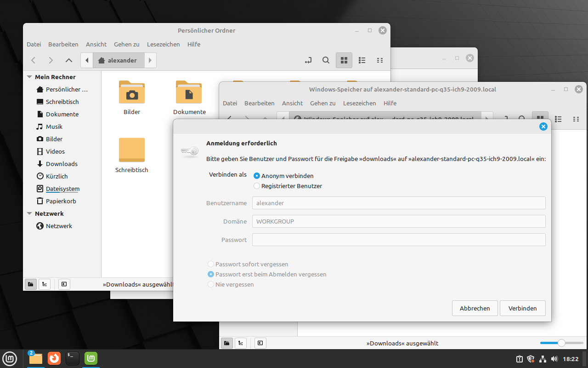Open the network tray icon

tap(543, 359)
